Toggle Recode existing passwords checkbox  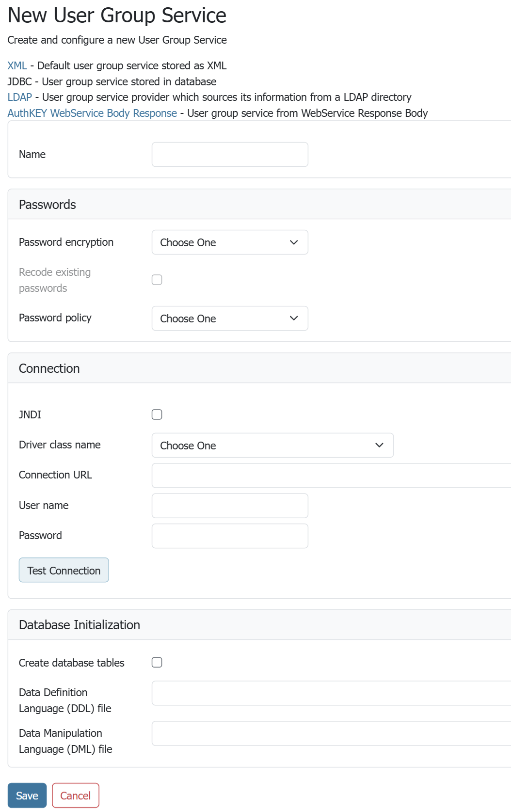click(157, 280)
